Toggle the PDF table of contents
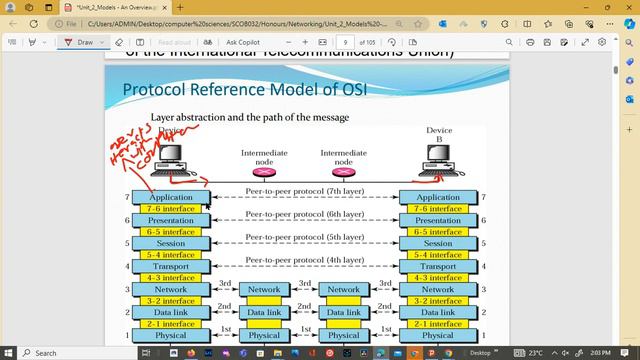This screenshot has height=360, width=640. click(12, 42)
